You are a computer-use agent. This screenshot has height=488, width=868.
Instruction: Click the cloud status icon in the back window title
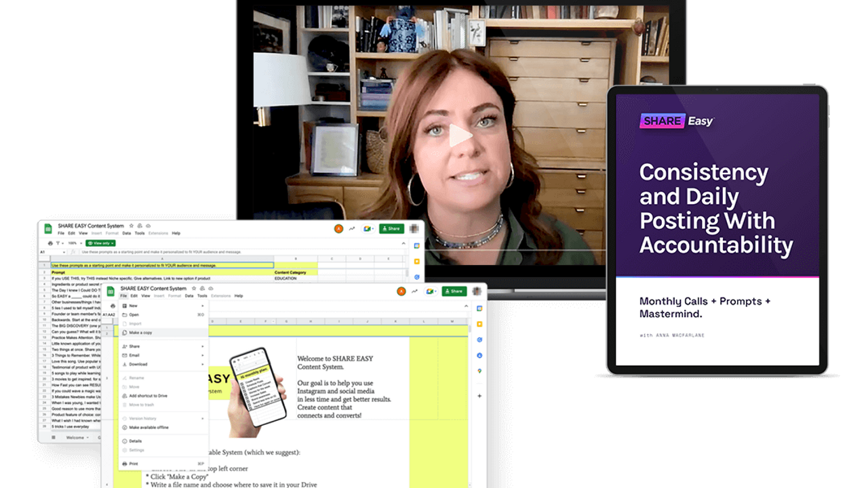tap(149, 226)
